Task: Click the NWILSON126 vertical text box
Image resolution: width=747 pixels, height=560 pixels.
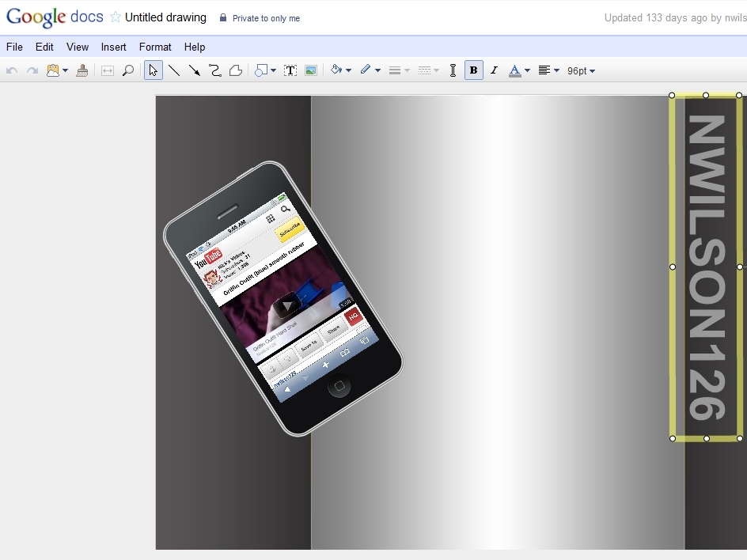Action: click(x=707, y=267)
